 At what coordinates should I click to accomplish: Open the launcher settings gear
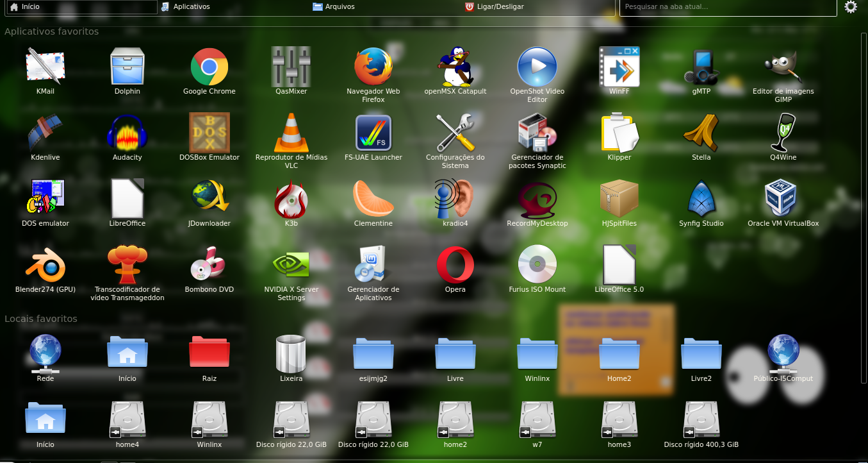click(x=851, y=7)
